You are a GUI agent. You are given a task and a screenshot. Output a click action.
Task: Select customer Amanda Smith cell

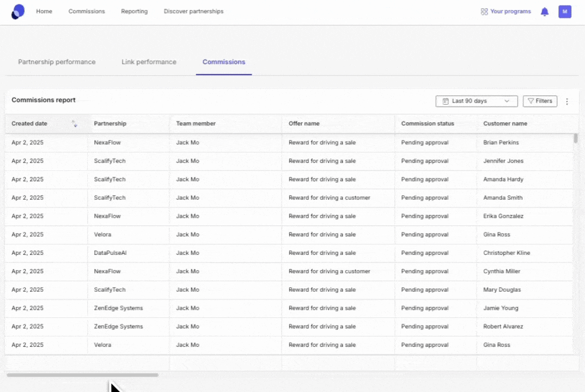tap(503, 198)
